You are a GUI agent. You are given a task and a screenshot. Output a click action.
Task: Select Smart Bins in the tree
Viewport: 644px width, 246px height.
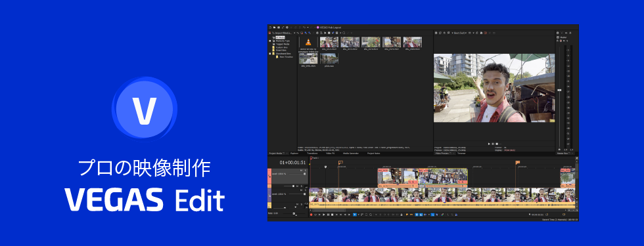281,50
